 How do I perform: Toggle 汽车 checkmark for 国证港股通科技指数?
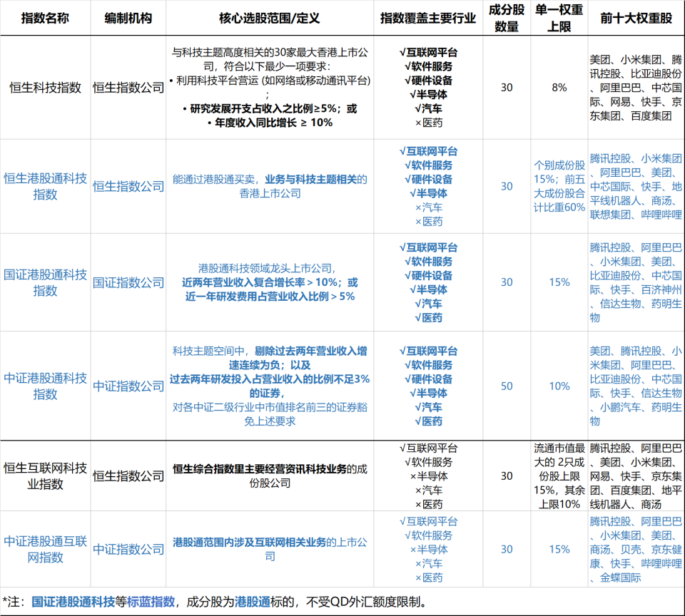click(x=429, y=302)
